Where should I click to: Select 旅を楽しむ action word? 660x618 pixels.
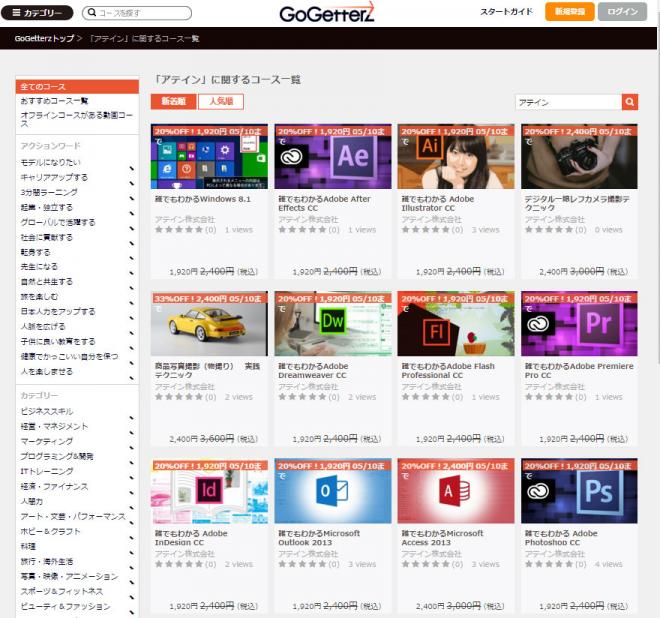click(x=39, y=296)
